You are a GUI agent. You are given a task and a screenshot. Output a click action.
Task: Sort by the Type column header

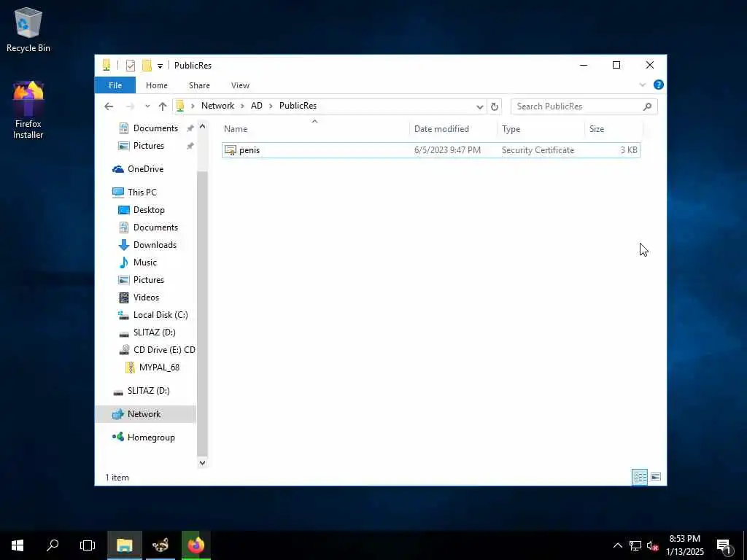[541, 129]
